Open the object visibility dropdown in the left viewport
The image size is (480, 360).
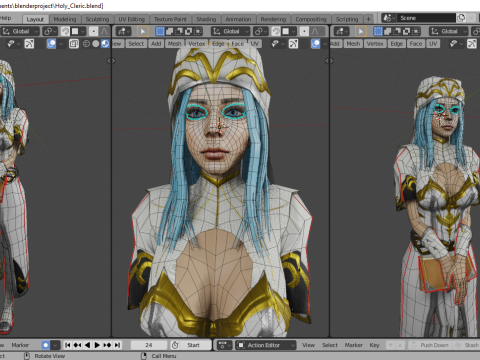pyautogui.click(x=13, y=44)
